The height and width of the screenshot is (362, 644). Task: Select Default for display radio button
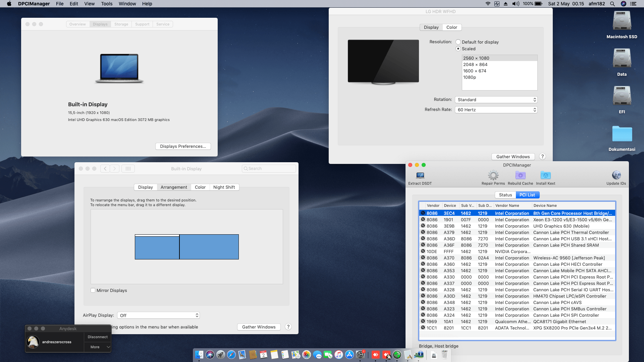pos(458,42)
